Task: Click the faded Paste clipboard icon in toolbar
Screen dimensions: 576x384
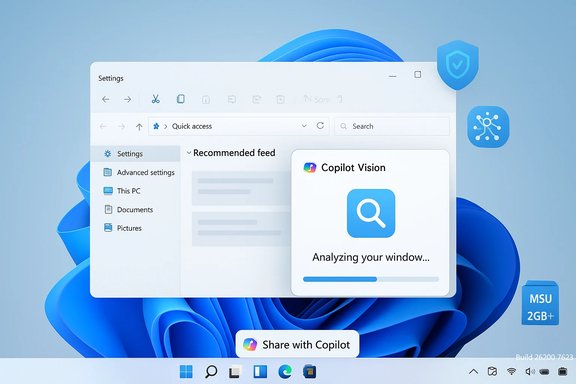Action: point(206,99)
